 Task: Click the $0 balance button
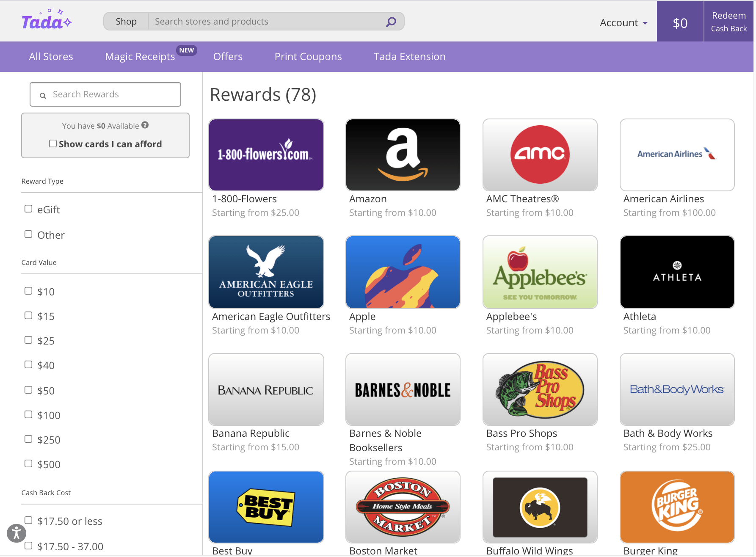pos(680,22)
